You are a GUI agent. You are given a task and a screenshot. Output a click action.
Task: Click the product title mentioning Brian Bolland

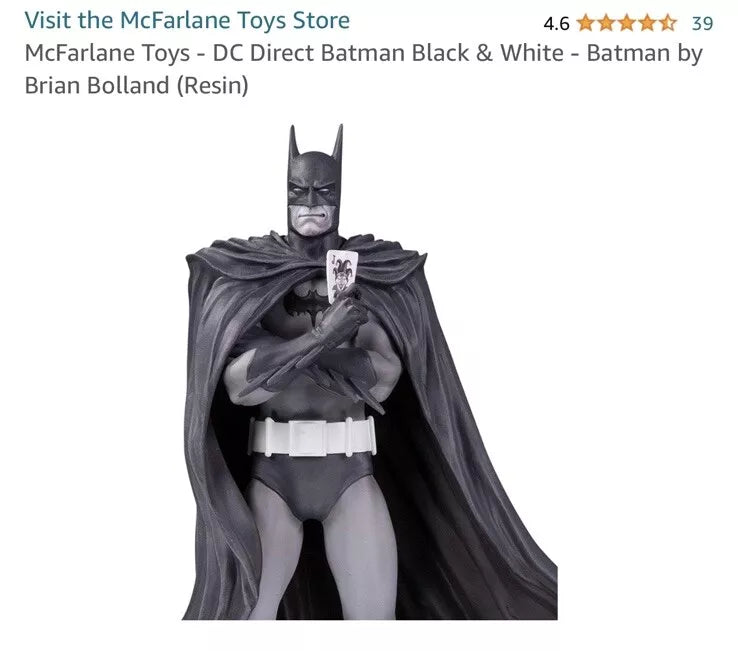point(363,68)
